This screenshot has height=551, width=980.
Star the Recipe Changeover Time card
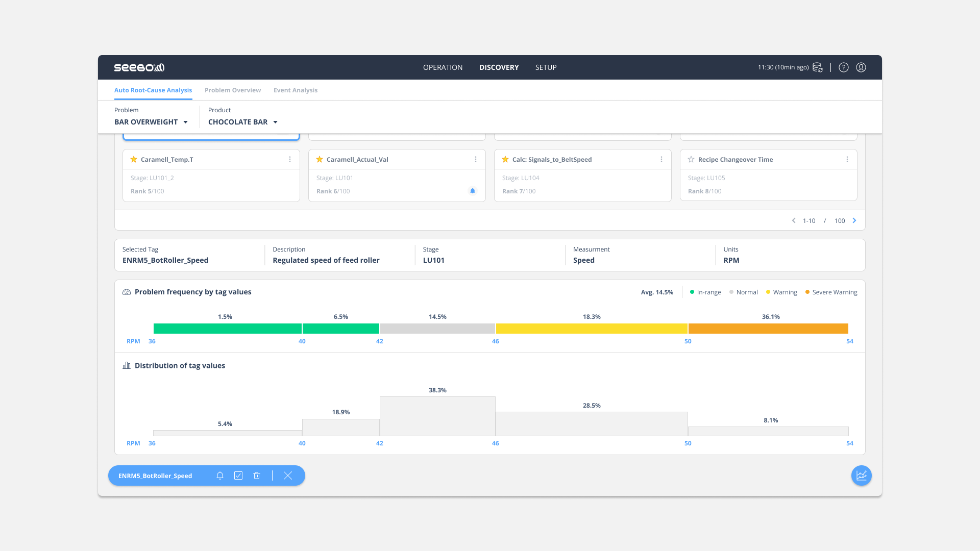pos(691,160)
